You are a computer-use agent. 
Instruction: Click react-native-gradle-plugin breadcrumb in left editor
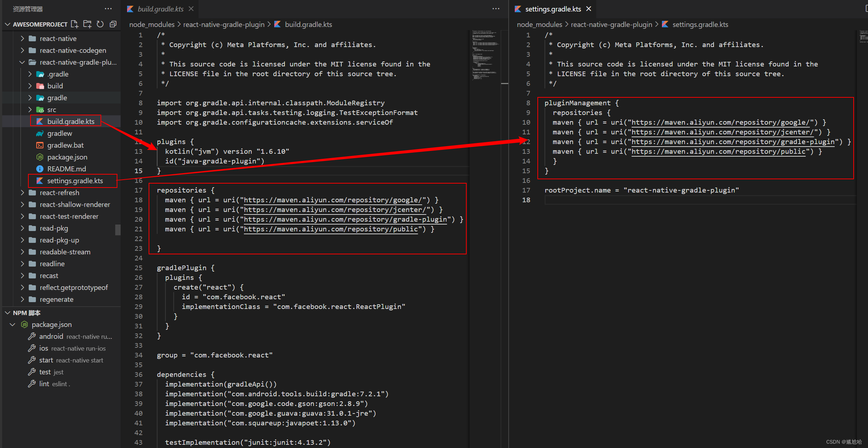coord(224,24)
